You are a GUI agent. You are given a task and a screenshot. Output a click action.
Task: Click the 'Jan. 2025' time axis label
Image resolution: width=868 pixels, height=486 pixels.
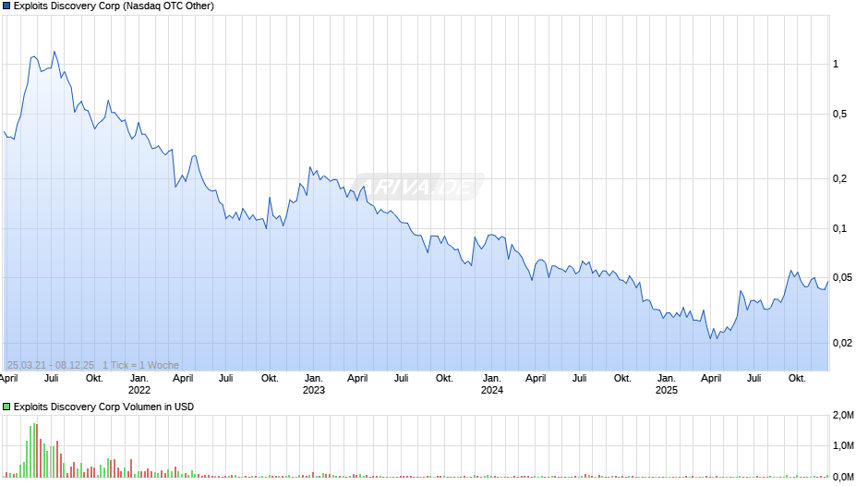click(x=667, y=384)
